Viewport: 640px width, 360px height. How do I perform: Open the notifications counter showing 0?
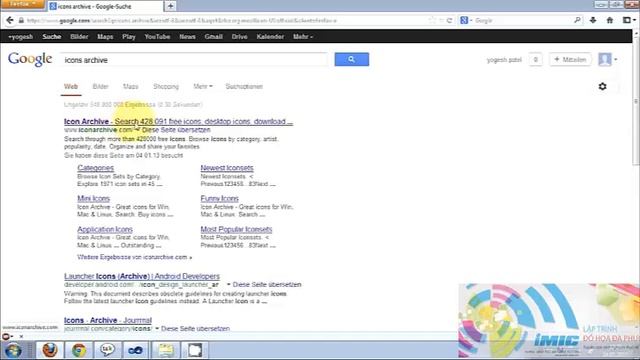click(536, 60)
